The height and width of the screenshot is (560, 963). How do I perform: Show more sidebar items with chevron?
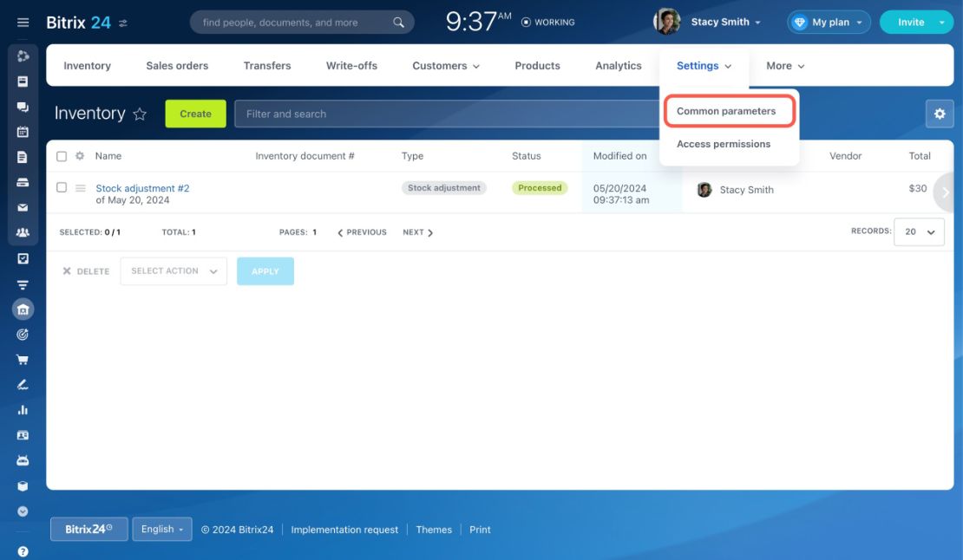23,511
